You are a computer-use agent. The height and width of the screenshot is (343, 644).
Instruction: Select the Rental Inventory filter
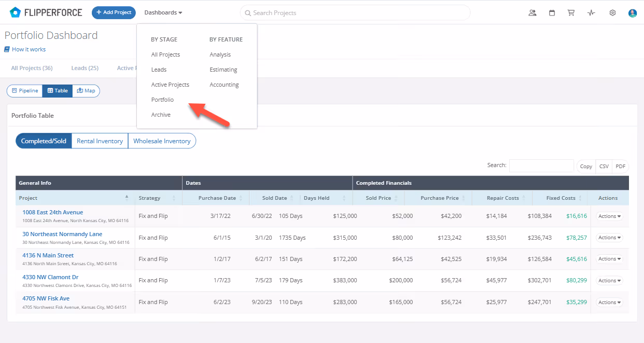point(100,141)
